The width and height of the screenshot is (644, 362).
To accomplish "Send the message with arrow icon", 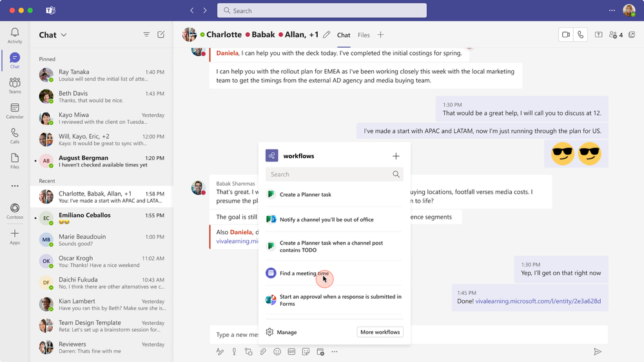I will 598,352.
